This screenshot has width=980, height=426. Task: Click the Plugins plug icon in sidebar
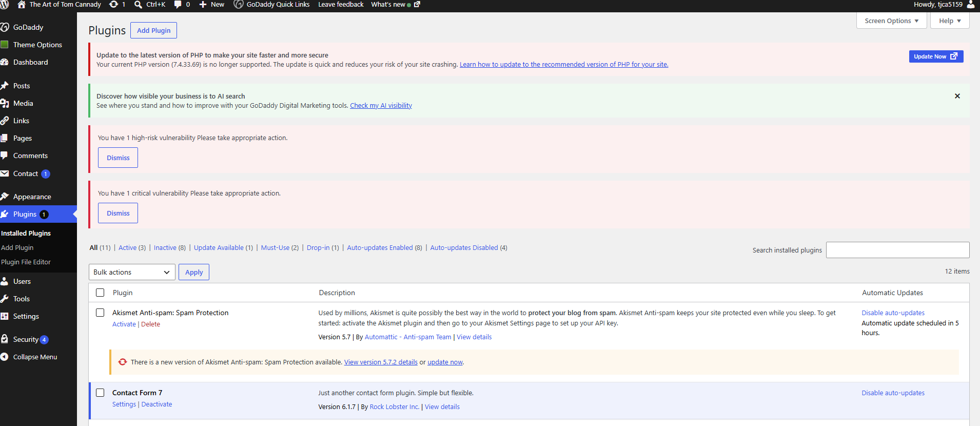(x=5, y=214)
